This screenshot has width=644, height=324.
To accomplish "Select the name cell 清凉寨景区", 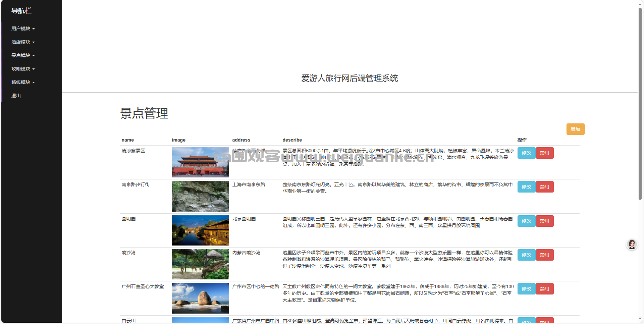I will click(x=133, y=151).
